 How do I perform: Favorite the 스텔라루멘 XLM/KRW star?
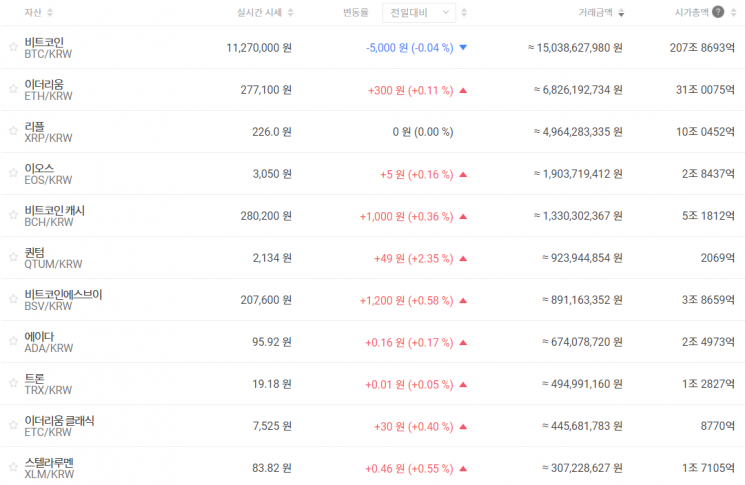[13, 467]
